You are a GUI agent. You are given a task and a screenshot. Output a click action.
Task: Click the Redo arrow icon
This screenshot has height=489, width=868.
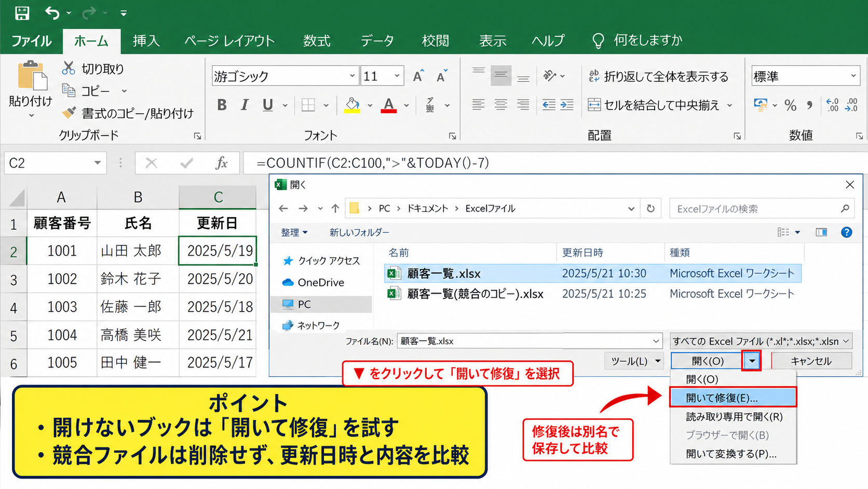[x=89, y=12]
